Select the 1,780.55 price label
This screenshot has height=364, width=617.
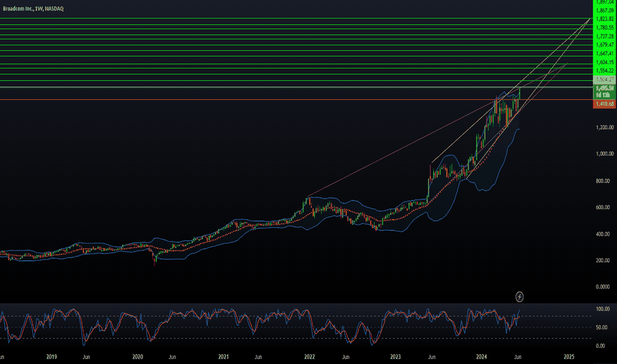pyautogui.click(x=605, y=28)
